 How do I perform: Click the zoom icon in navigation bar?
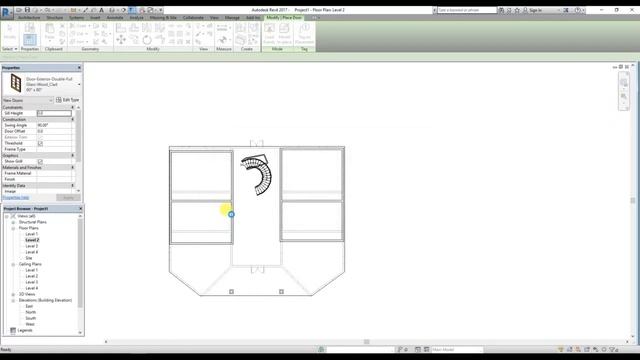tap(624, 96)
